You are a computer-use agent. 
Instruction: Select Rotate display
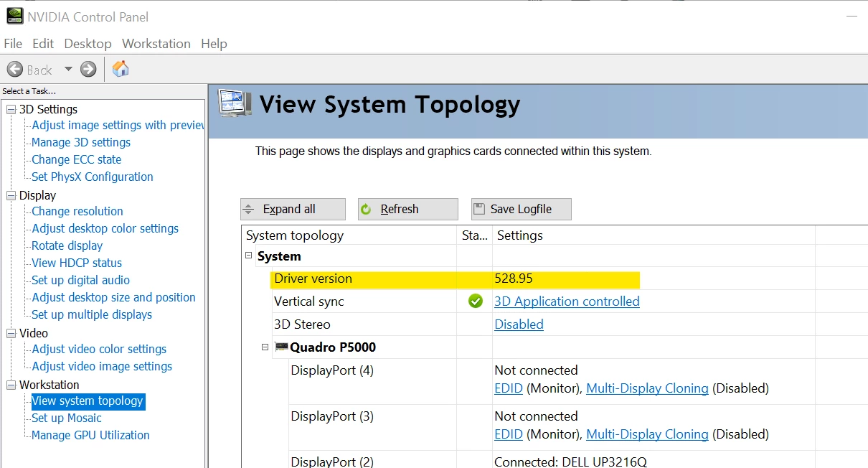67,245
